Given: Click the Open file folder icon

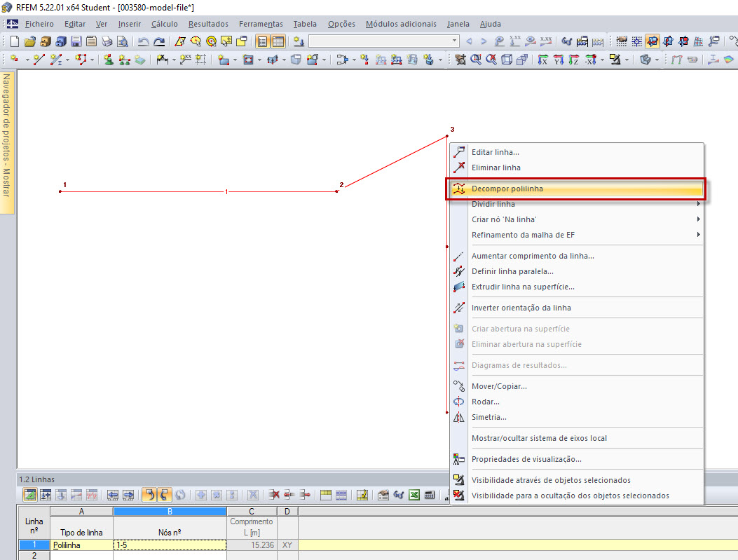Looking at the screenshot, I should [x=30, y=41].
